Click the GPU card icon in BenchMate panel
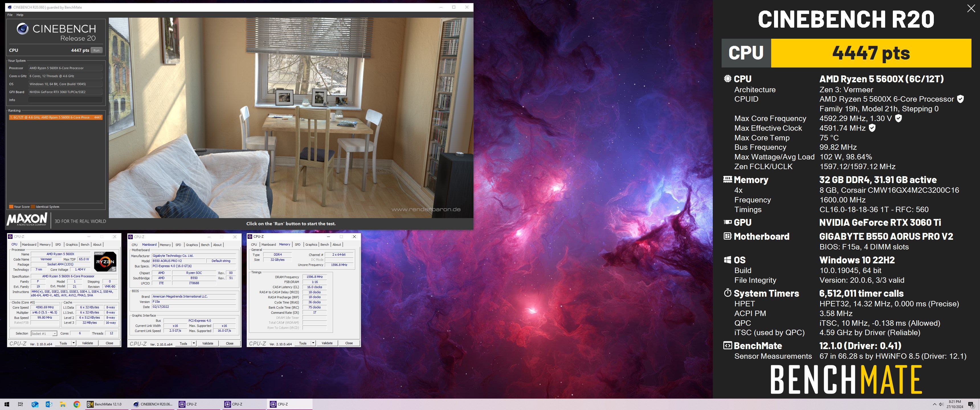The height and width of the screenshot is (410, 980). [727, 222]
